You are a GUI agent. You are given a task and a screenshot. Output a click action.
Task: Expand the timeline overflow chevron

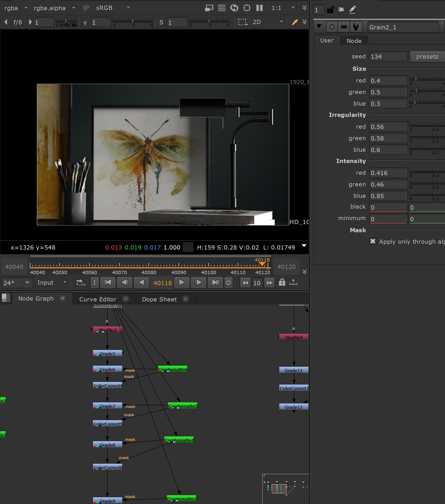pyautogui.click(x=304, y=272)
